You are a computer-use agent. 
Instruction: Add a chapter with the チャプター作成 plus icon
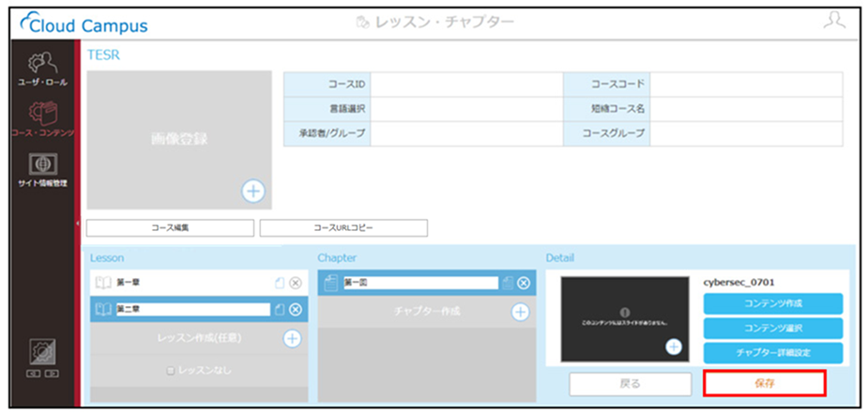point(520,312)
